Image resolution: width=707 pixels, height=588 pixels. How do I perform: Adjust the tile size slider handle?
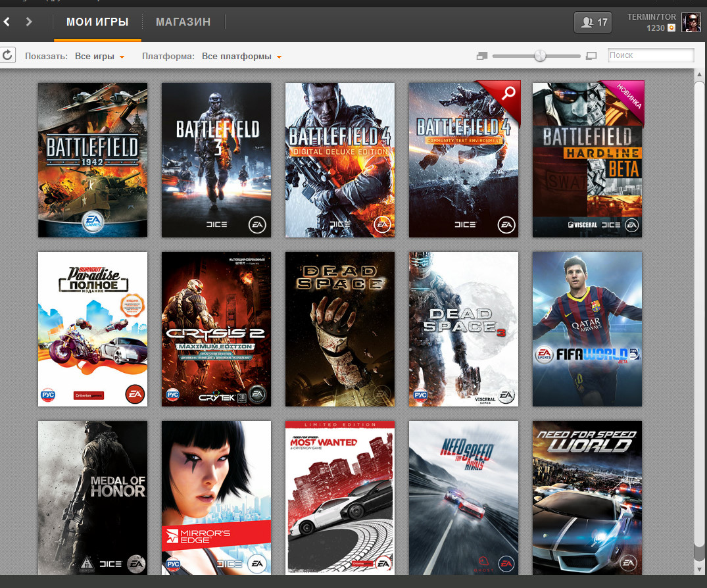pos(540,56)
